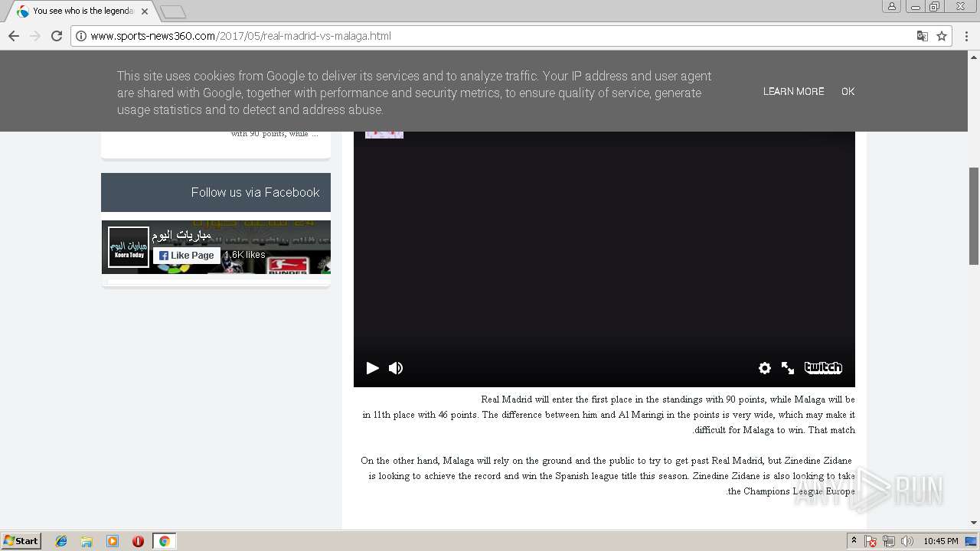The width and height of the screenshot is (980, 551).
Task: Open media player taskbar icon
Action: click(113, 541)
